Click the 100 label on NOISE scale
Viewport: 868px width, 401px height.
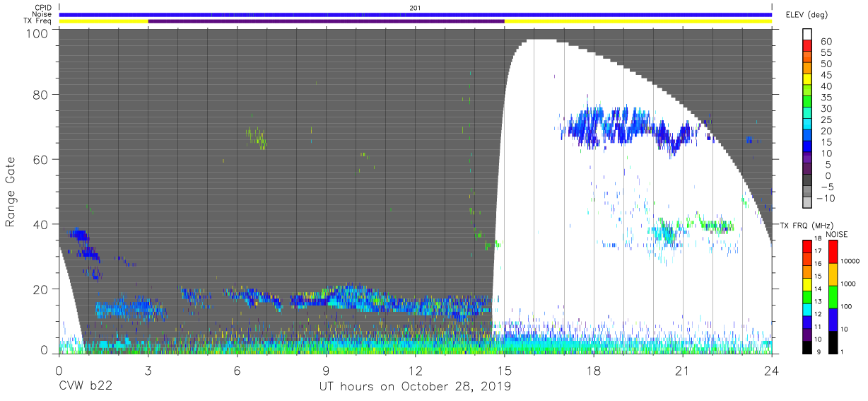[x=847, y=306]
